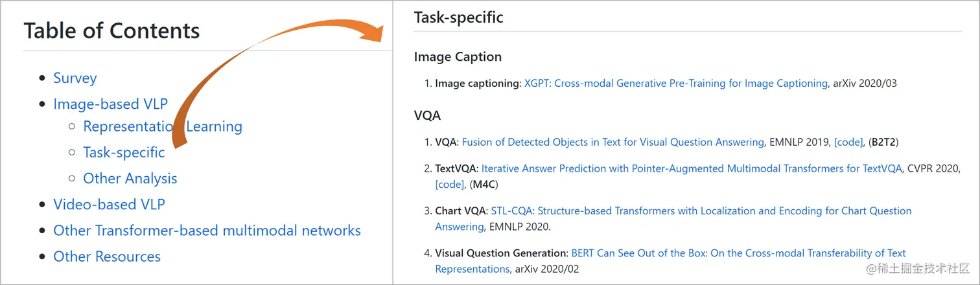Click the Task-specific section heading
Viewport: 980px width, 285px height.
[459, 17]
